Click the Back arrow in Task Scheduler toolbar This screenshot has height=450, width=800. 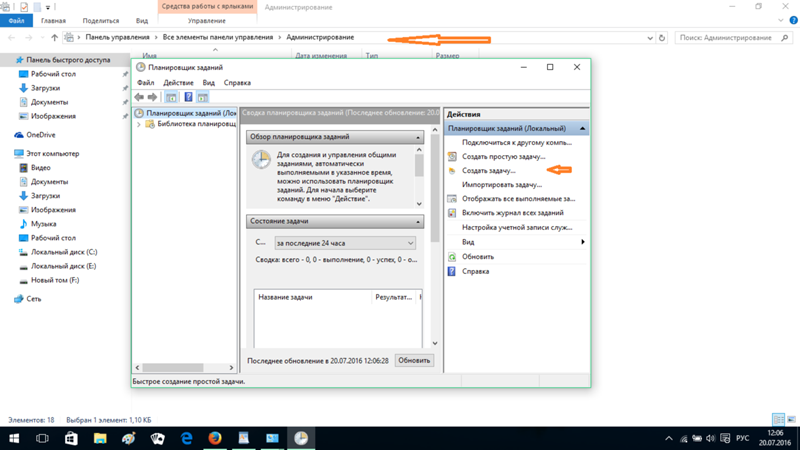tap(139, 97)
